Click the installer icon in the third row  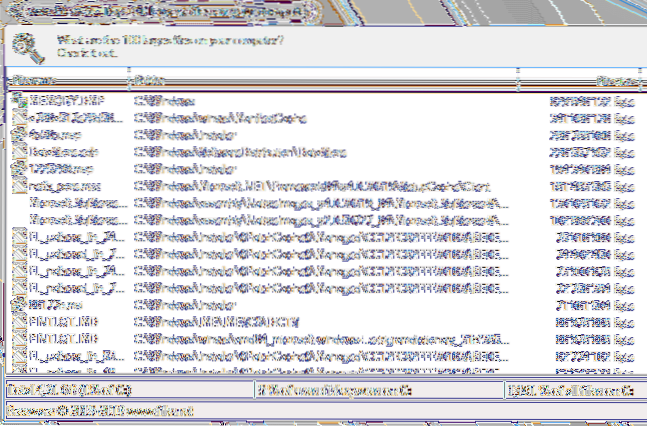click(x=18, y=135)
